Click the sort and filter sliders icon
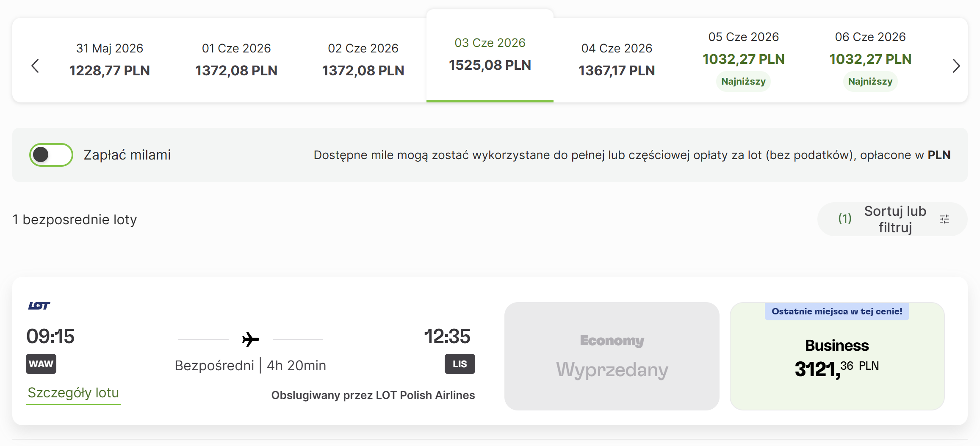 tap(944, 219)
